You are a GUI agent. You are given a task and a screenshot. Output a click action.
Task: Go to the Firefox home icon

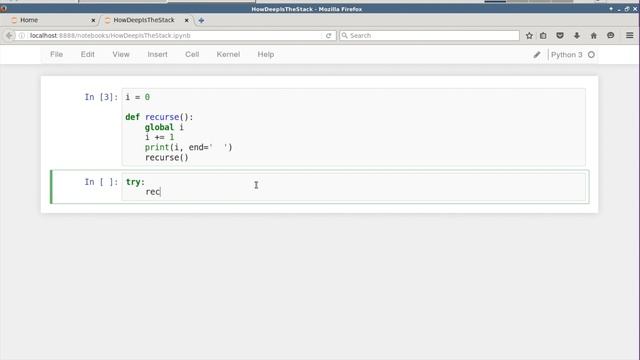click(593, 36)
